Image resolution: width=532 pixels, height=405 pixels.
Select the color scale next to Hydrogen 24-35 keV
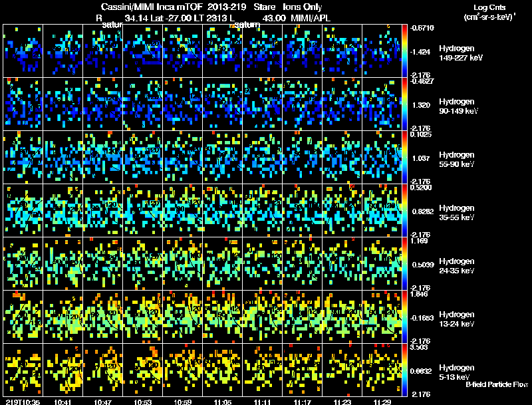(404, 263)
